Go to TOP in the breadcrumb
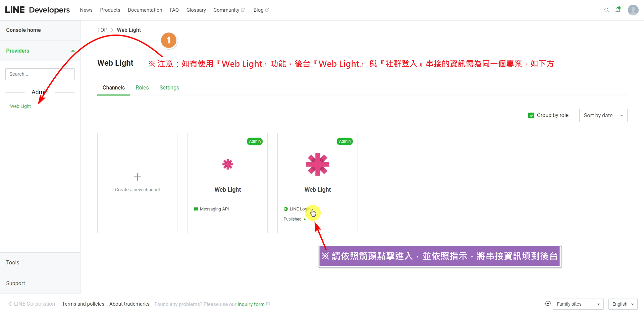644x314 pixels. (102, 30)
